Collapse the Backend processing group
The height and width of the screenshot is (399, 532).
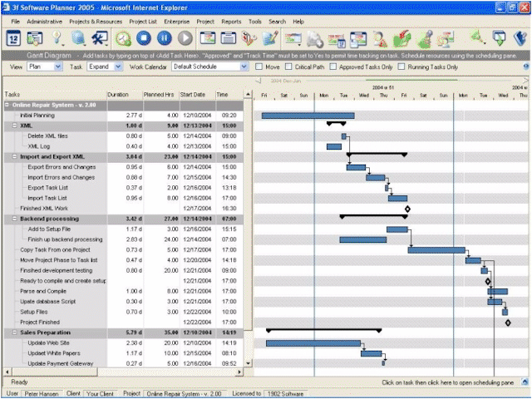(x=15, y=219)
